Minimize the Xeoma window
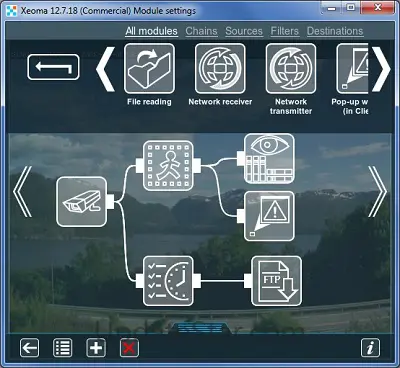400x368 pixels. click(x=332, y=8)
